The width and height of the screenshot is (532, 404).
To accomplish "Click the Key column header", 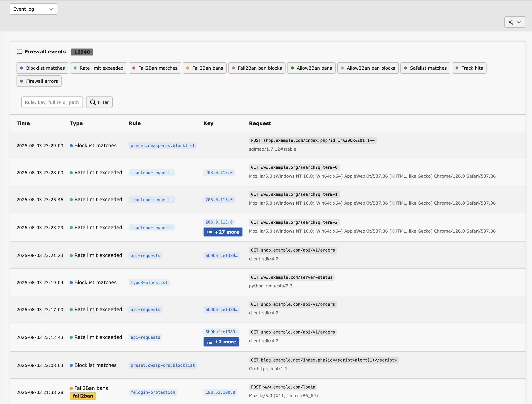I will [208, 123].
